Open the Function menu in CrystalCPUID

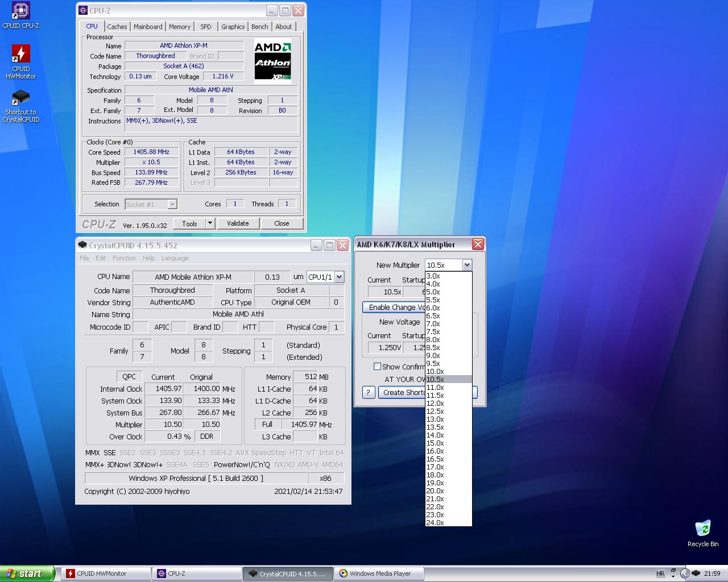pos(124,258)
